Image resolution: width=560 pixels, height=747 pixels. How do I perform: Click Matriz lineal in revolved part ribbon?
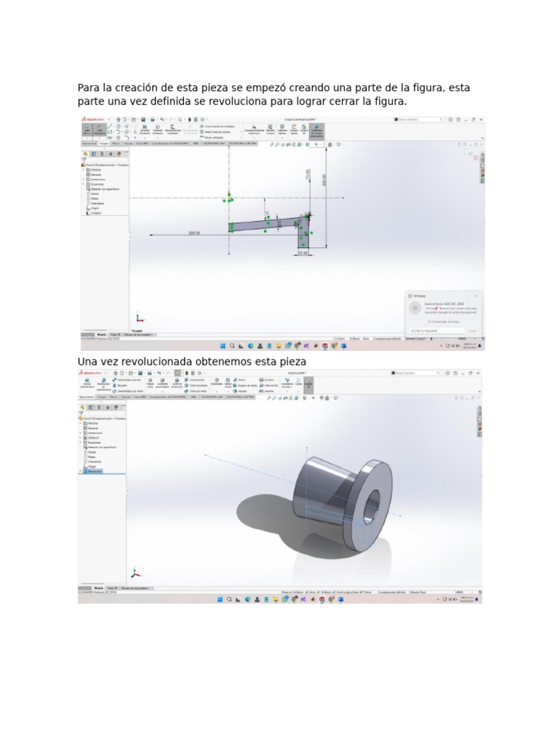227,382
